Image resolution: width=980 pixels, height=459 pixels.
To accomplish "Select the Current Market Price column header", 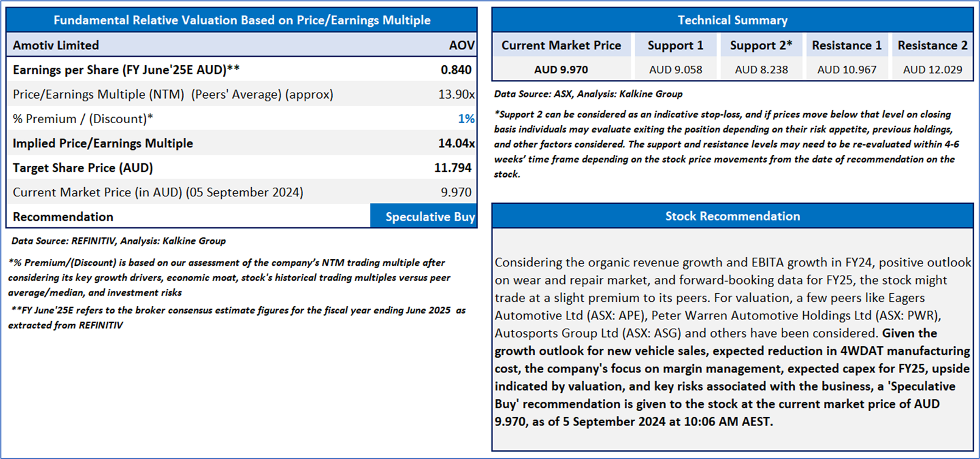I will 561,45.
